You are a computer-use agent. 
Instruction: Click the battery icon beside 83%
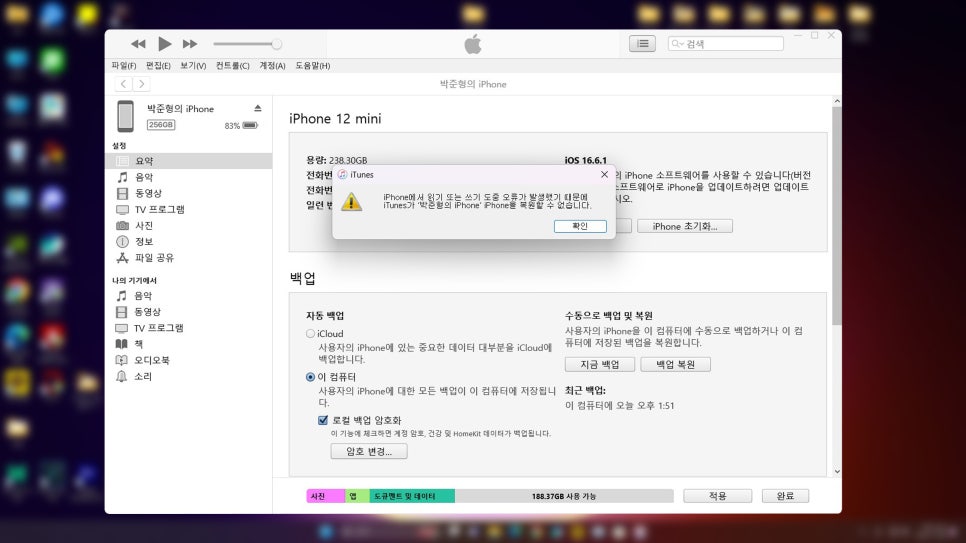coord(250,125)
